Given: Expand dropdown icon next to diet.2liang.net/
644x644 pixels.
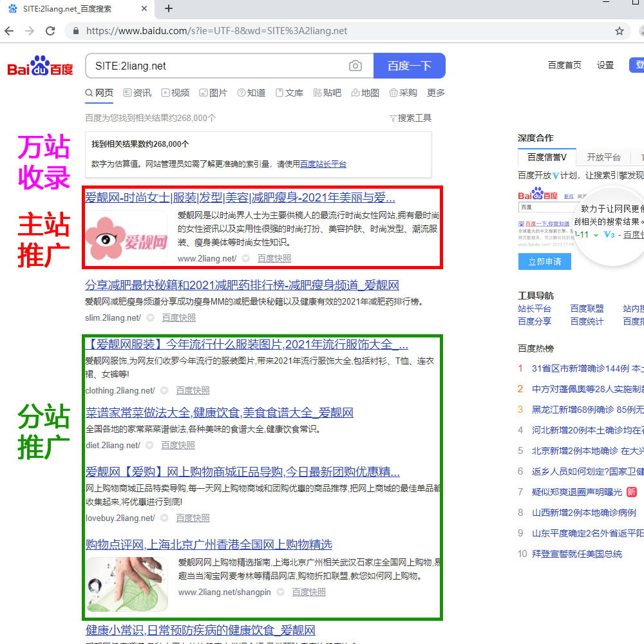Looking at the screenshot, I should [x=149, y=445].
